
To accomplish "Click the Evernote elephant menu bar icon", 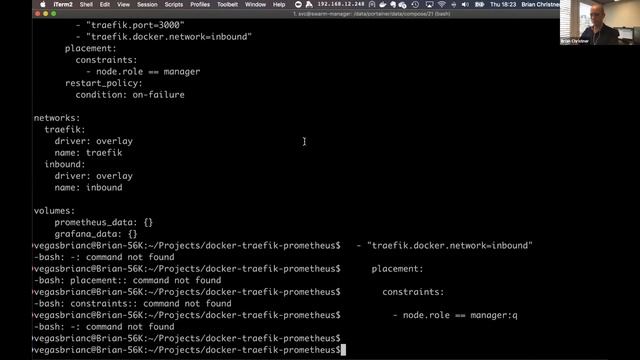I will pos(393,4).
